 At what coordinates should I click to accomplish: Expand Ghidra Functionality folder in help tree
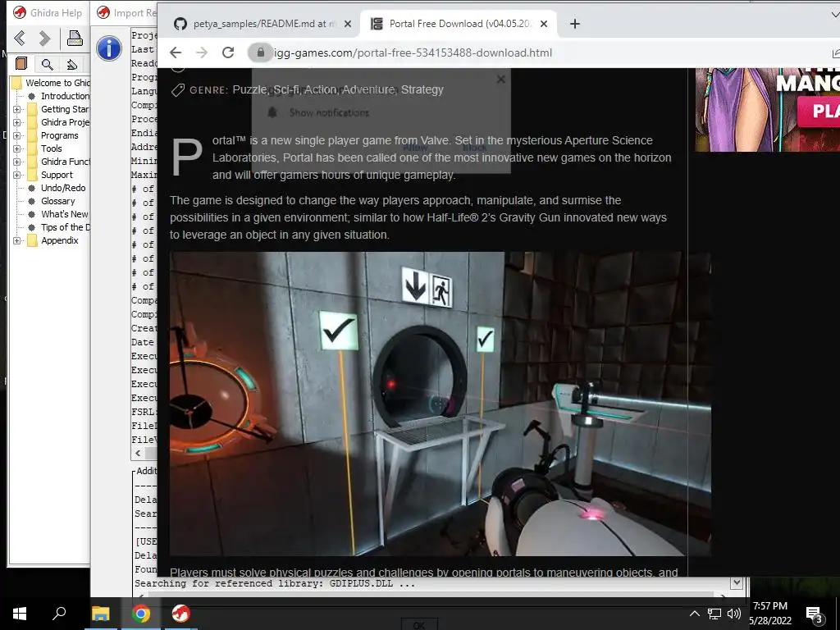[x=16, y=162]
